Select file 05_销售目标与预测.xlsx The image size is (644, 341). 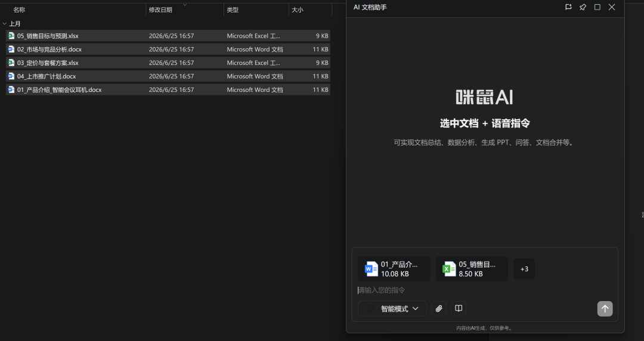[x=168, y=36]
